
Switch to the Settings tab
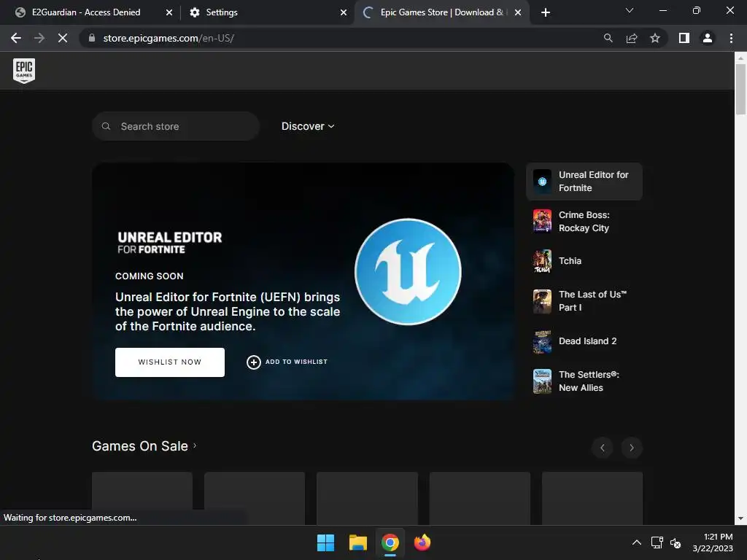(222, 12)
